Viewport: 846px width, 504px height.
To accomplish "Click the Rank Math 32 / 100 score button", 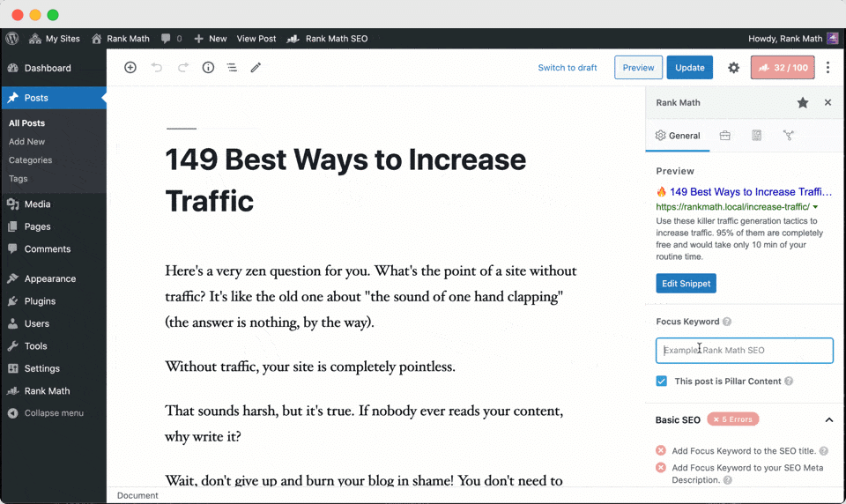I will tap(783, 68).
